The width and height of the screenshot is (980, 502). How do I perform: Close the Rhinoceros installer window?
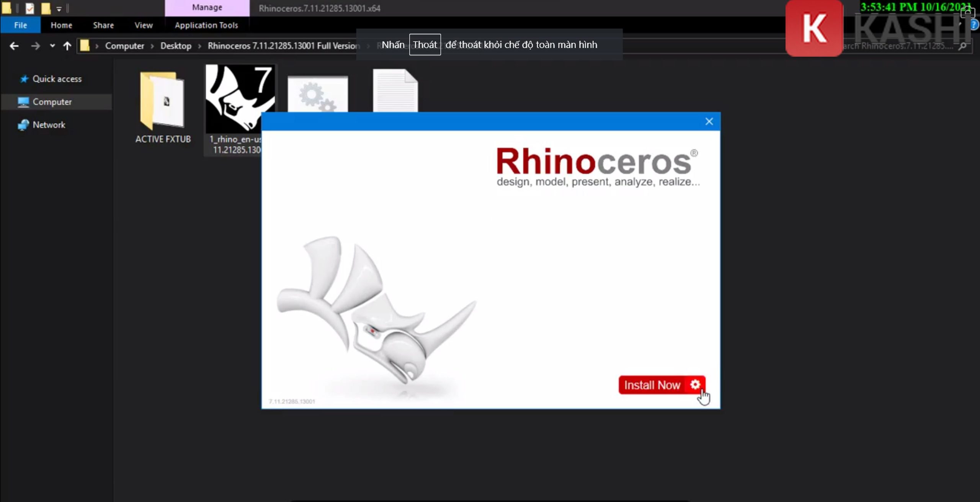coord(709,121)
